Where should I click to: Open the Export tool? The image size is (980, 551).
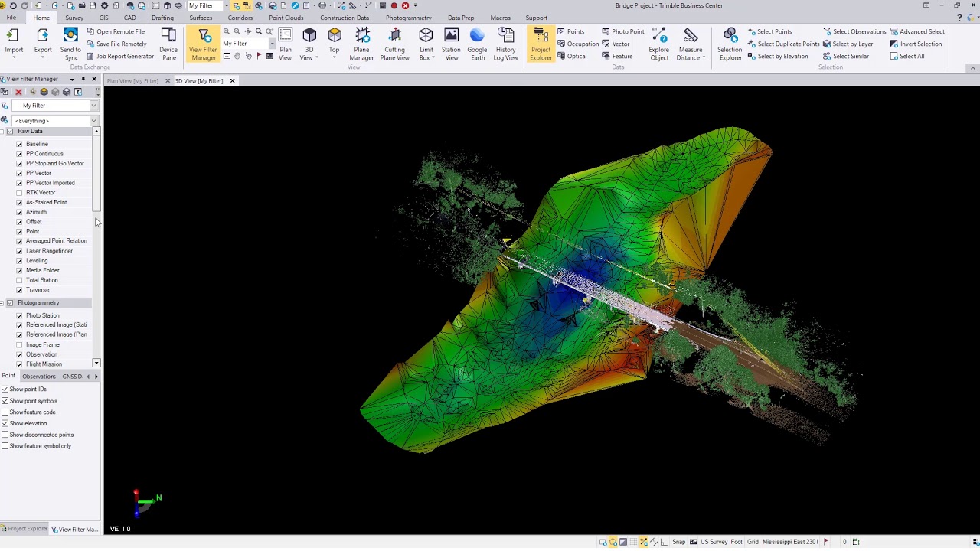[43, 43]
